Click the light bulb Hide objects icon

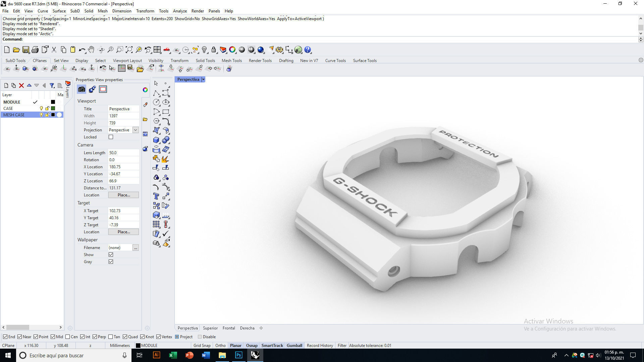point(204,50)
